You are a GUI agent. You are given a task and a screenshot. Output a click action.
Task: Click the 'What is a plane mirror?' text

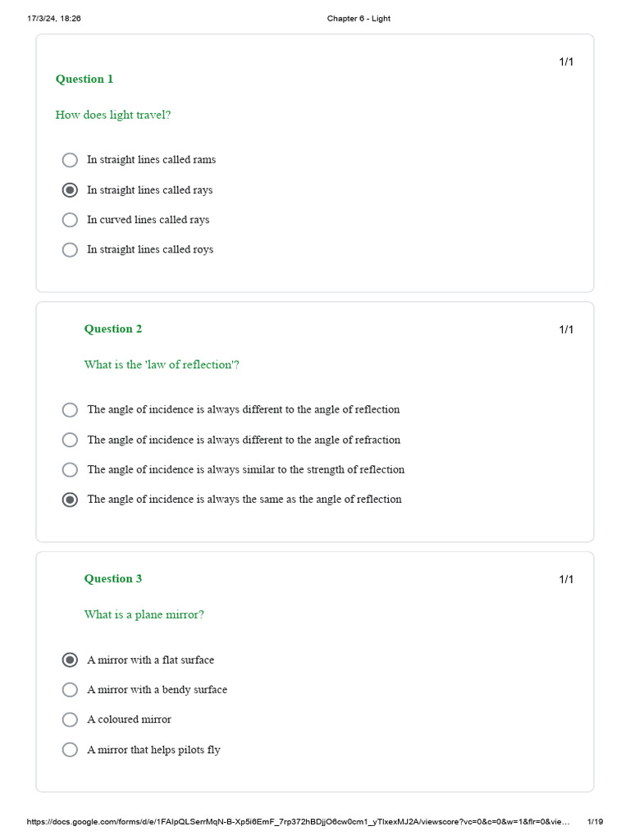[x=144, y=614]
